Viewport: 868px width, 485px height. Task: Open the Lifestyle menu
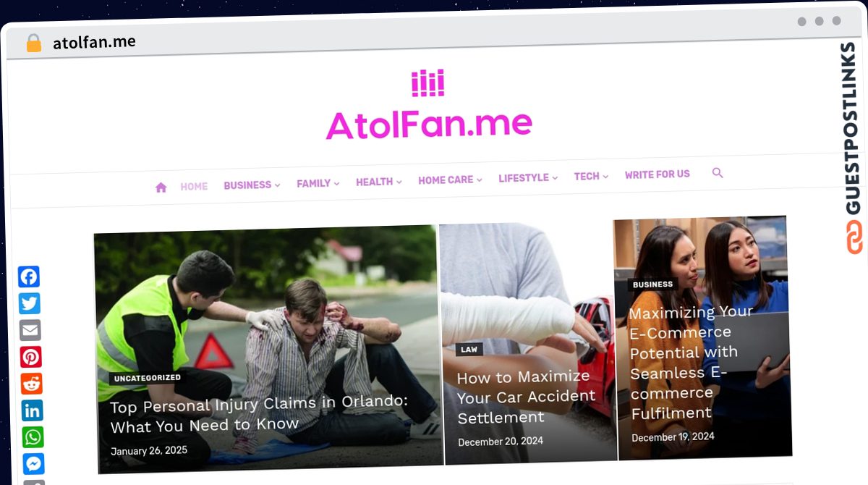[x=528, y=178]
